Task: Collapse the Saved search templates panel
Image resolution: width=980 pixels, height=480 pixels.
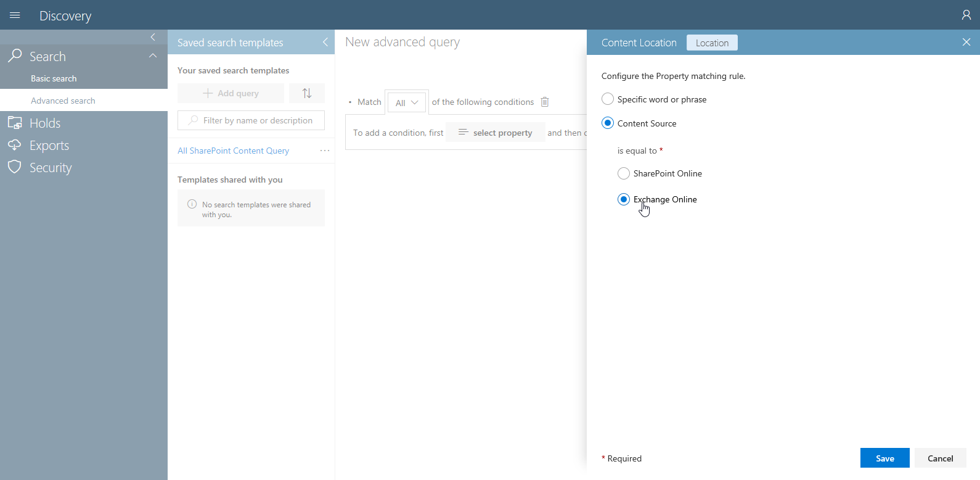Action: point(325,42)
